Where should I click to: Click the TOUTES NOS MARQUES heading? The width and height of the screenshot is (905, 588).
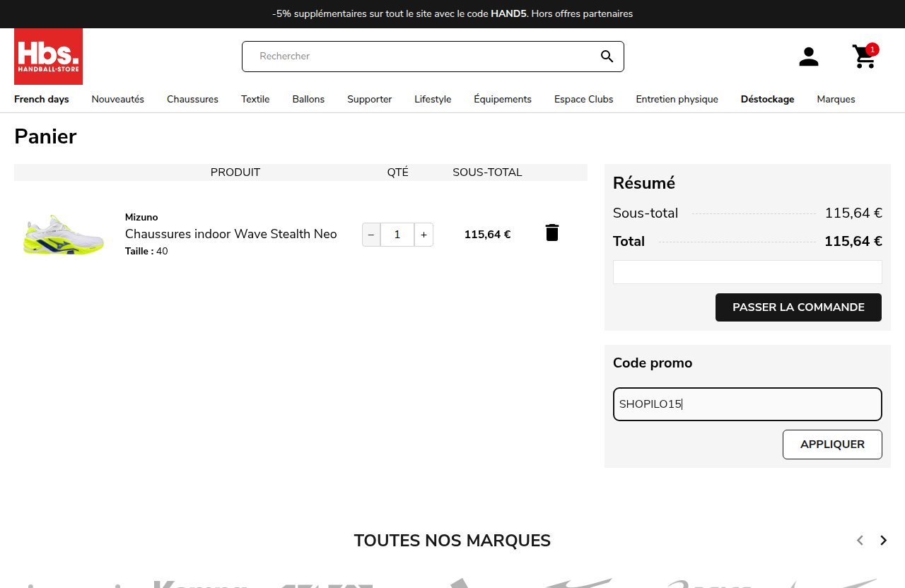452,541
